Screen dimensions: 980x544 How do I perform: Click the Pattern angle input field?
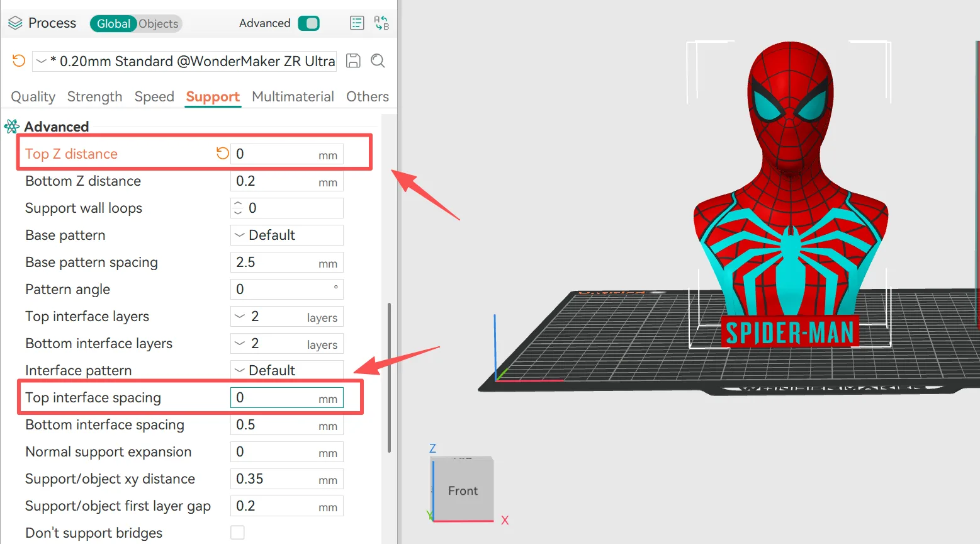[x=287, y=289]
